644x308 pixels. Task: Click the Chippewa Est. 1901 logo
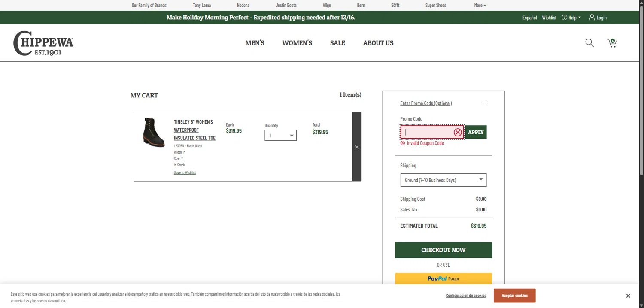click(x=43, y=43)
